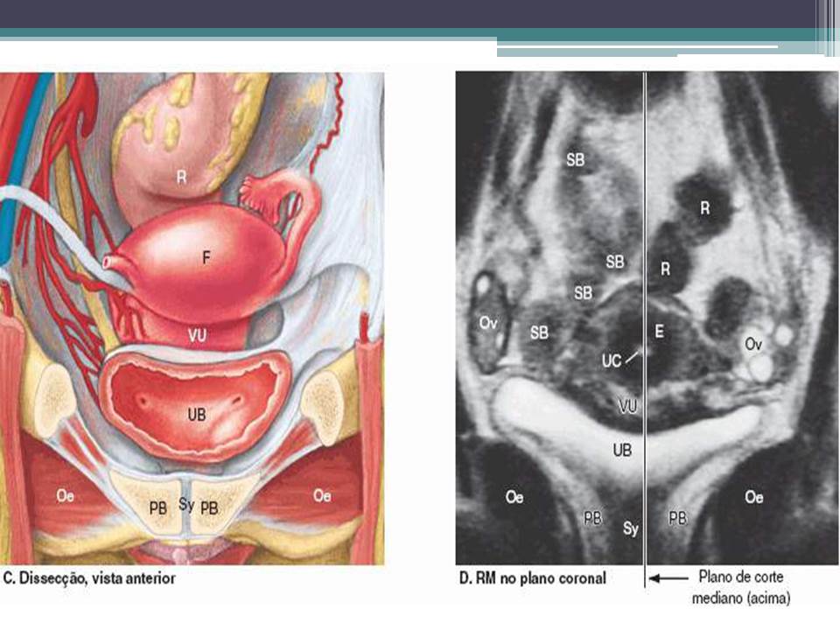This screenshot has width=840, height=630.
Task: Click the topmost "SB" label in the MRI image
Action: coord(576,159)
